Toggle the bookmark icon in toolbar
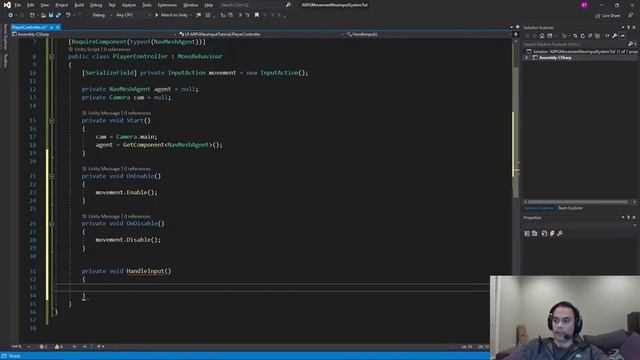The image size is (640, 360). click(x=257, y=15)
